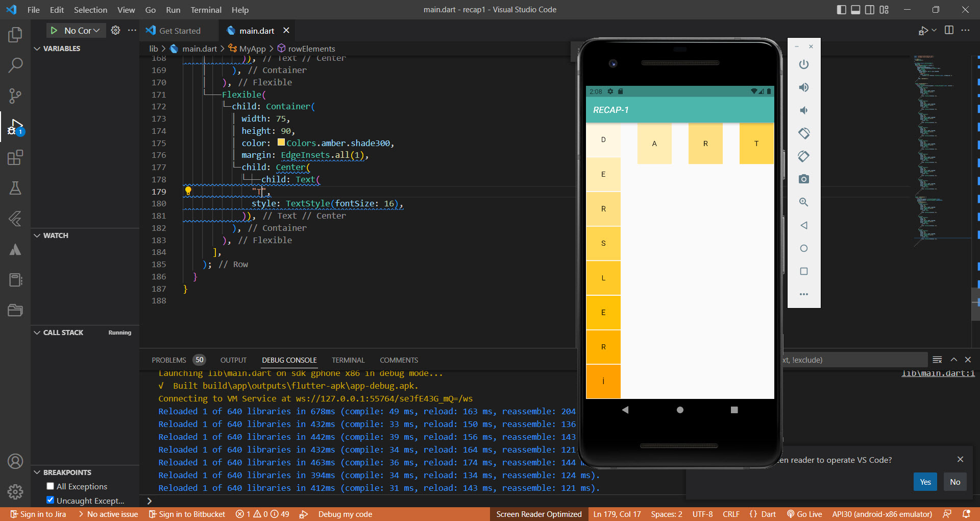The height and width of the screenshot is (521, 980).
Task: Uncheck Uncaught Exceptions under Breakpoints
Action: coord(50,500)
